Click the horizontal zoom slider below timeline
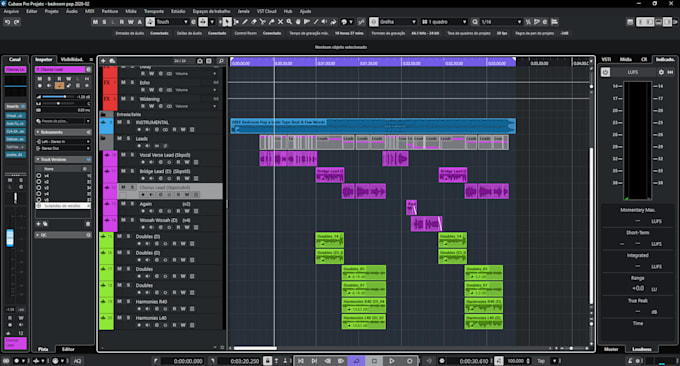The width and height of the screenshot is (680, 366). tap(571, 348)
